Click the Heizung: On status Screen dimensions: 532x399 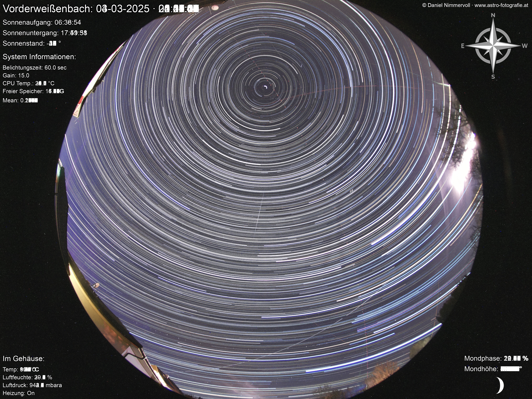(18, 393)
